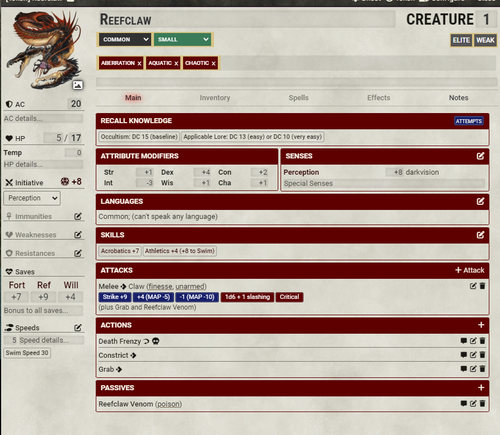Viewport: 500px width, 435px height.
Task: Edit the Skills section
Action: point(480,235)
